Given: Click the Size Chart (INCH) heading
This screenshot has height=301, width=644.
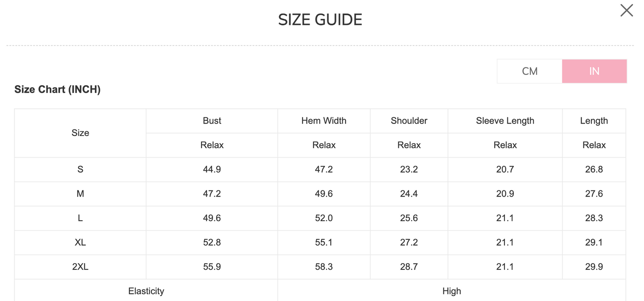Looking at the screenshot, I should (57, 89).
